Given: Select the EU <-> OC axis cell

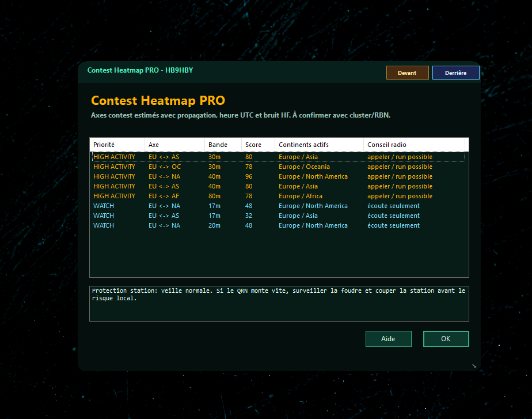Looking at the screenshot, I should [x=165, y=167].
